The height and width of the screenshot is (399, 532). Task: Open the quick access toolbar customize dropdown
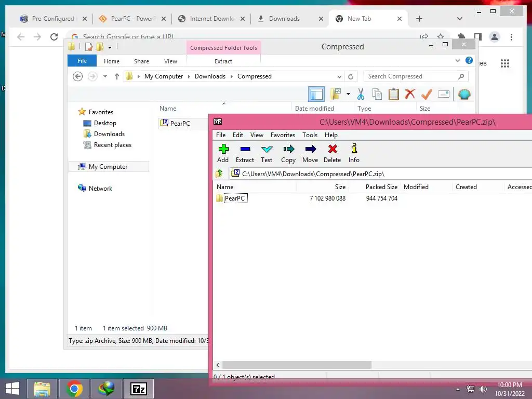(110, 47)
